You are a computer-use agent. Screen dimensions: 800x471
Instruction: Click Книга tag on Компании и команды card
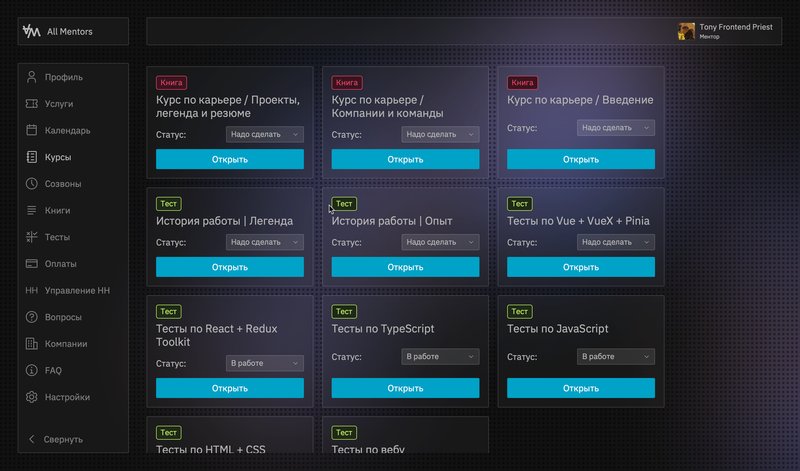click(x=347, y=83)
